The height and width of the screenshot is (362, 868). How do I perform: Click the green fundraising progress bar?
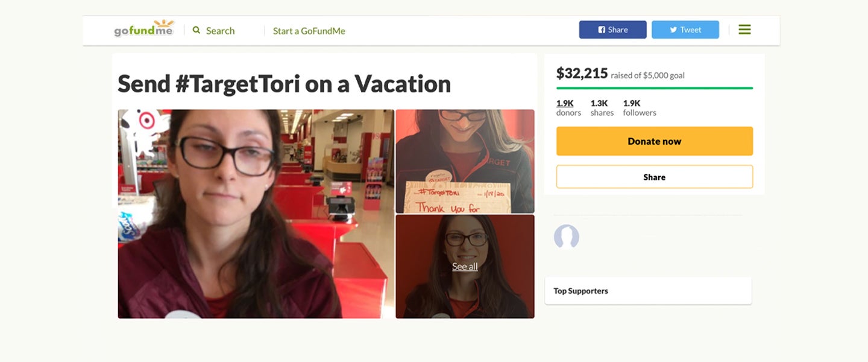654,88
